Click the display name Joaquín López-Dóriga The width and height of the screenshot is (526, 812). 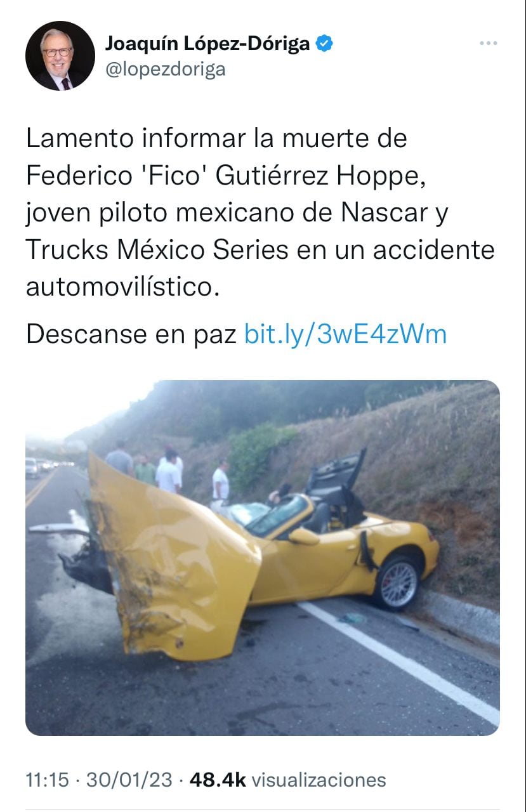[207, 44]
